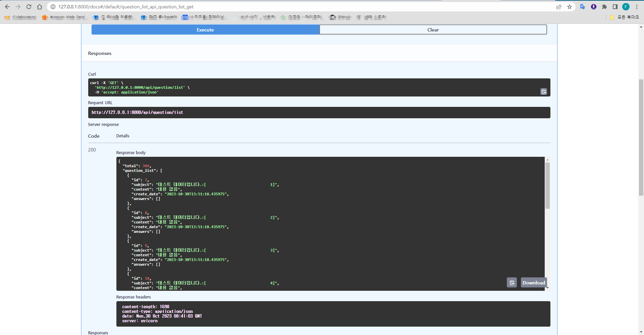This screenshot has height=335, width=644.
Task: Execute the API request
Action: [x=205, y=30]
